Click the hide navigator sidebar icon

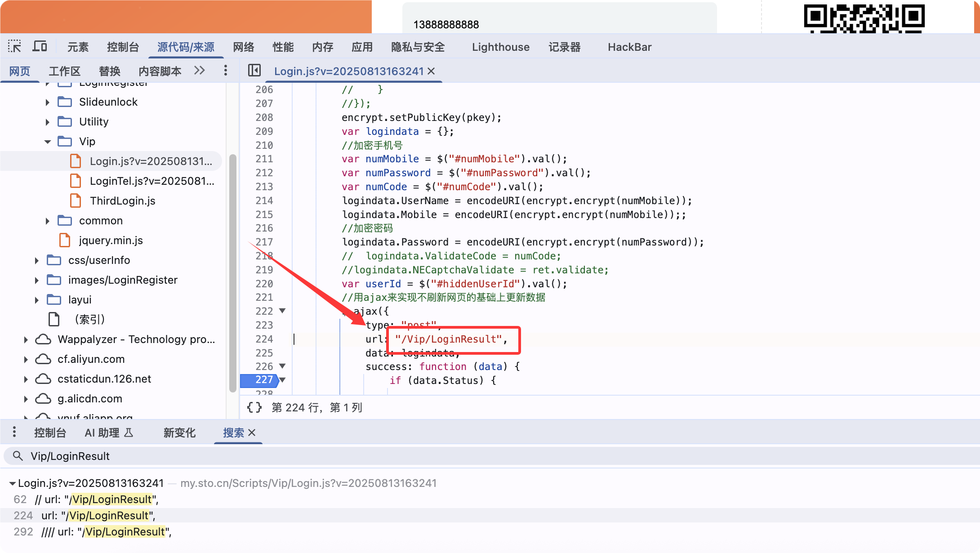(254, 71)
